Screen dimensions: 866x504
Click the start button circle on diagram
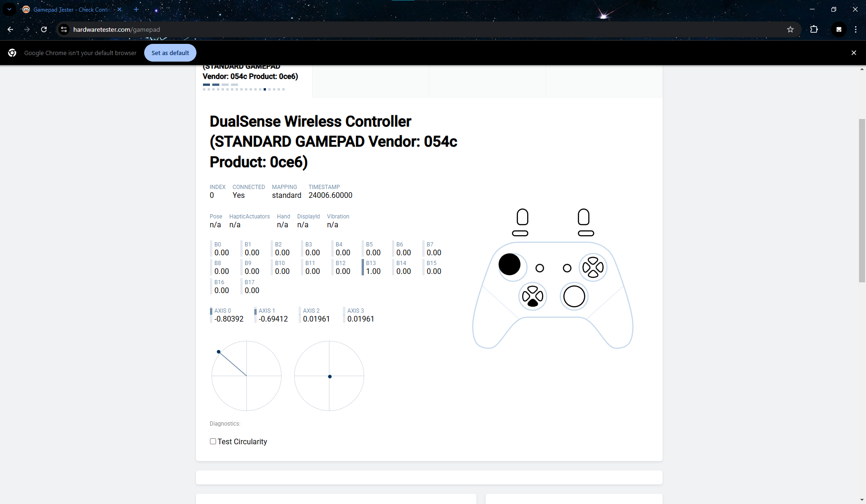(x=567, y=268)
